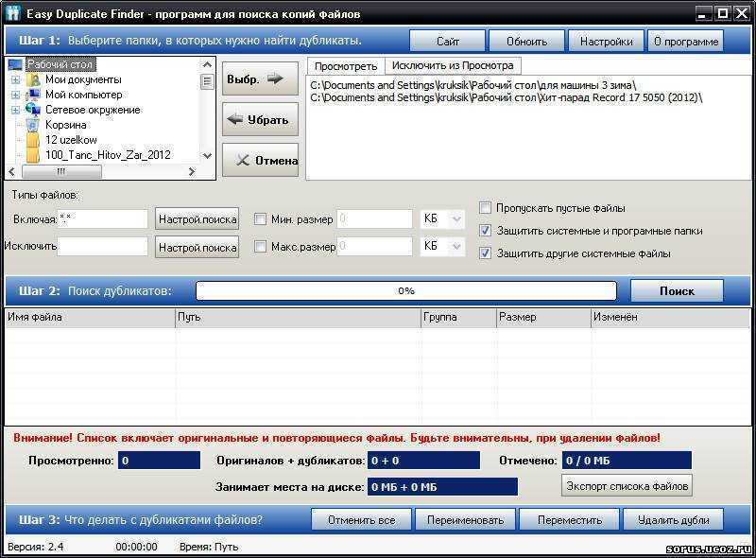Click the Включая file type input field

point(102,219)
